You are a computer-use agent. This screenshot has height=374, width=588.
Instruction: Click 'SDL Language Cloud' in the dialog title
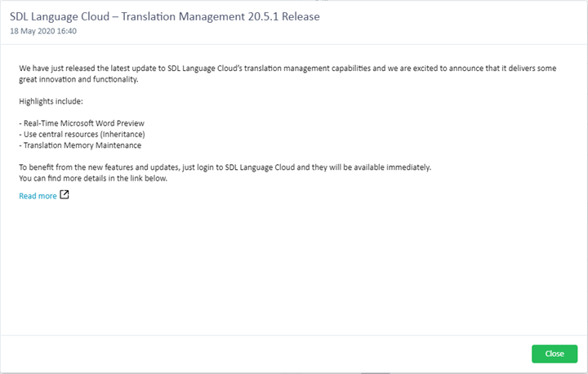tap(60, 16)
